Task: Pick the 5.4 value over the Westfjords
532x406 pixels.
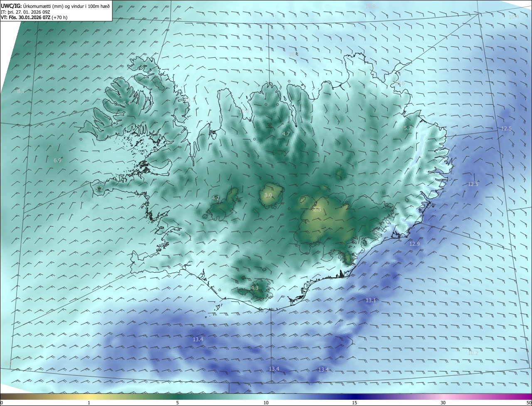Action: coord(127,103)
